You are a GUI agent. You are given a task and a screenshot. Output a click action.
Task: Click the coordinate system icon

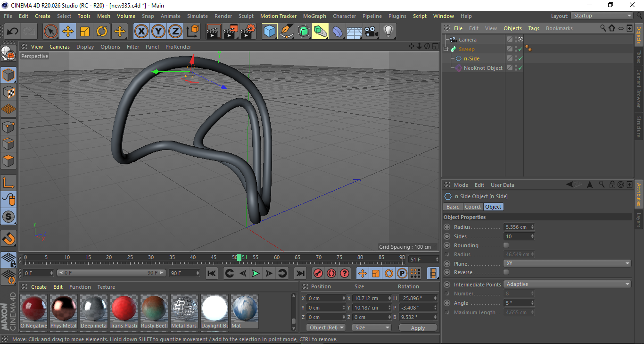192,32
